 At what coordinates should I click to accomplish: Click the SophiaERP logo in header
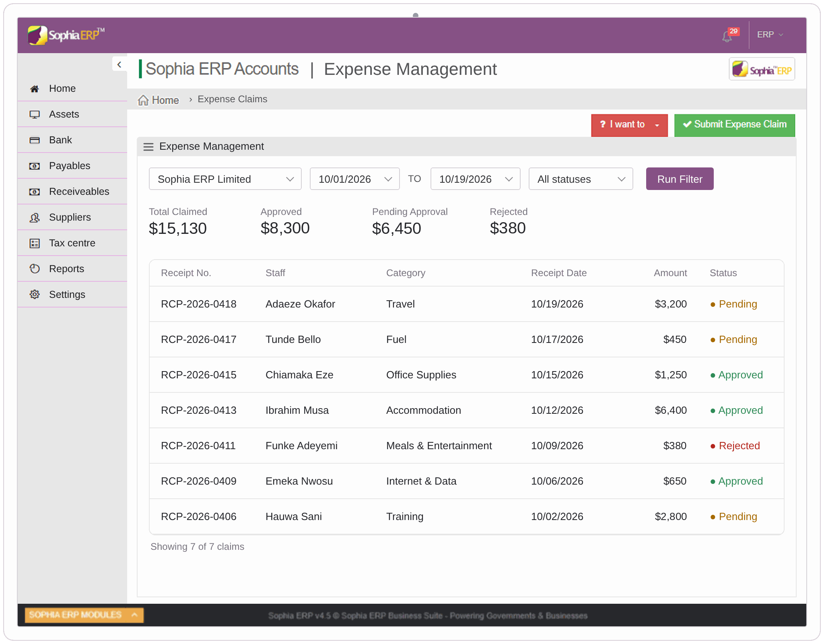pyautogui.click(x=66, y=35)
